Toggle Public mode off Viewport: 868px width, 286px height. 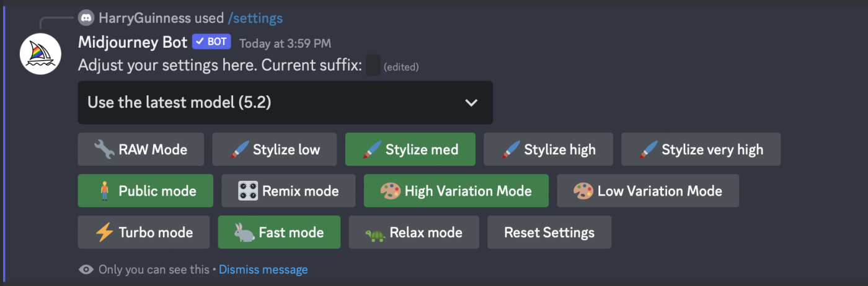coord(145,191)
